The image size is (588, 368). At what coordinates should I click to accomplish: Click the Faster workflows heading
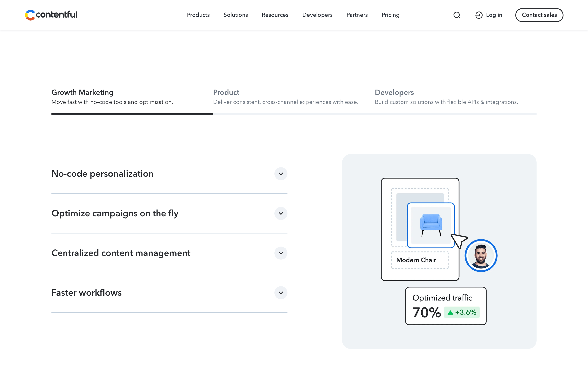point(87,293)
